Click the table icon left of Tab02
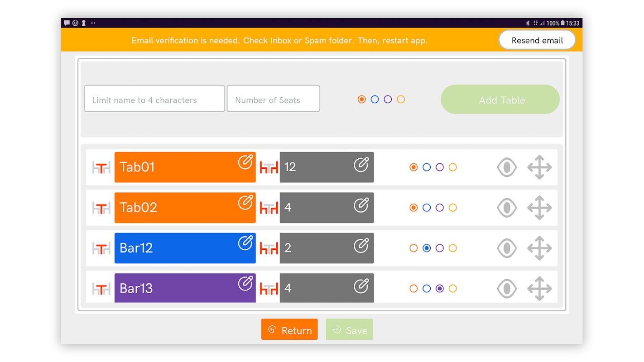644x362 pixels. click(101, 208)
